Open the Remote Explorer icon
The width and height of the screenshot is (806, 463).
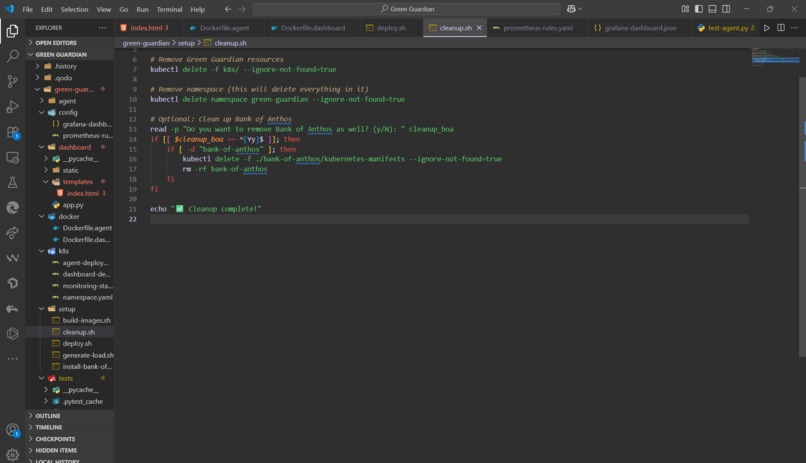12,157
